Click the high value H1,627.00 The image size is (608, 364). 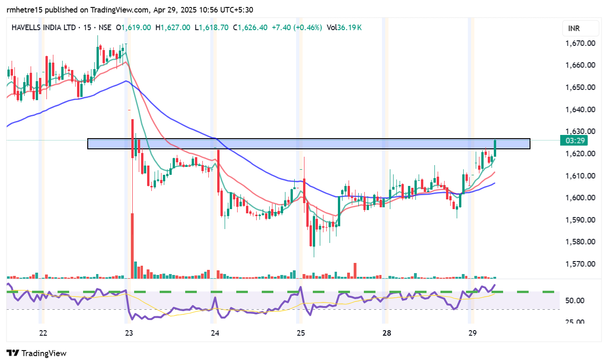(x=173, y=27)
